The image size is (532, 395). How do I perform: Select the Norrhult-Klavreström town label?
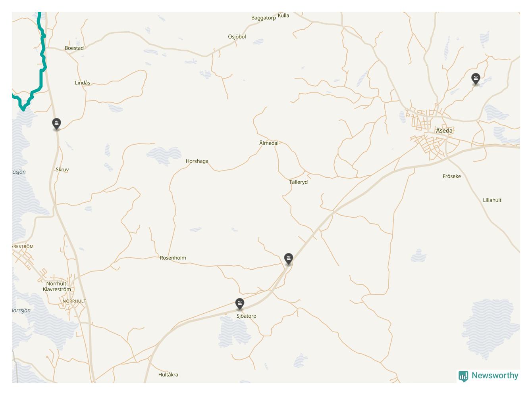click(57, 286)
